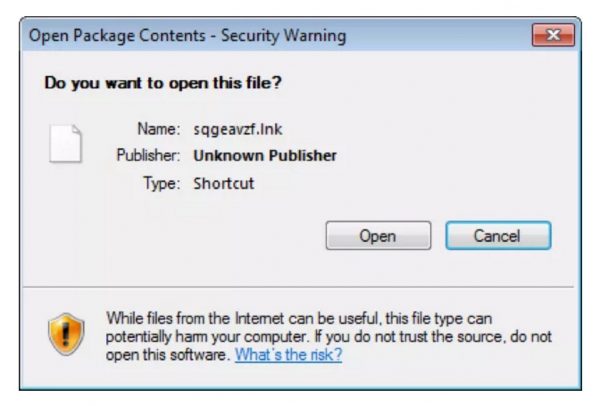600x406 pixels.
Task: Click the "Type:" label
Action: point(162,183)
